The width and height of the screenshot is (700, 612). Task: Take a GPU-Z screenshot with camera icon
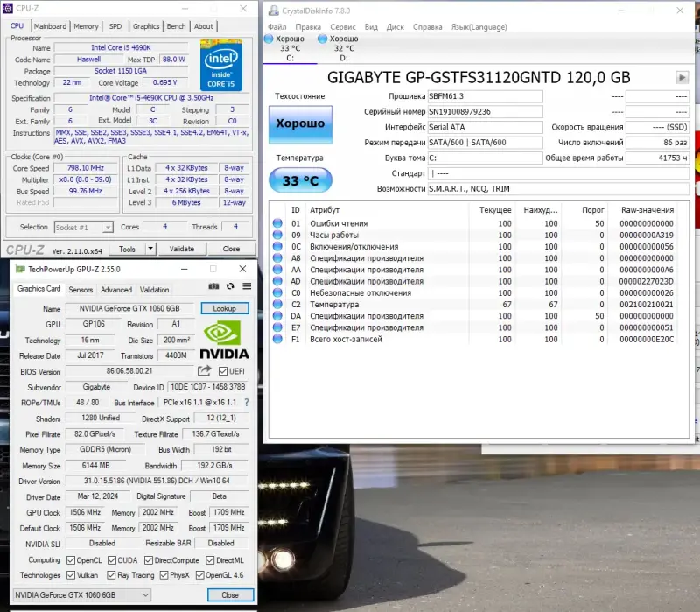[213, 286]
